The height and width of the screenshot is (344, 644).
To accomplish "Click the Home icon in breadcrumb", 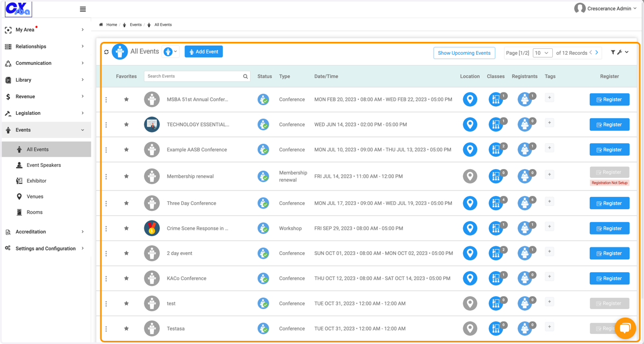I will [101, 25].
